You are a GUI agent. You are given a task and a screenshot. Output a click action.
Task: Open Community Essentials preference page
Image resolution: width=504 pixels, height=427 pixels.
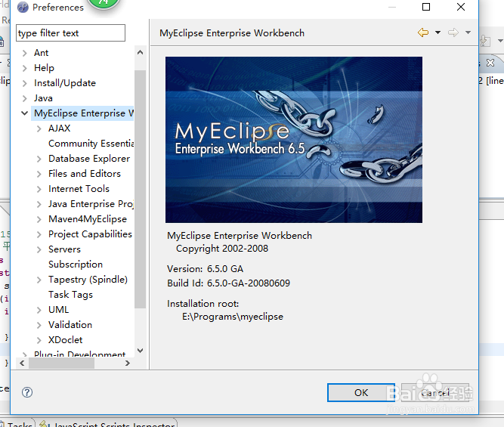[91, 144]
